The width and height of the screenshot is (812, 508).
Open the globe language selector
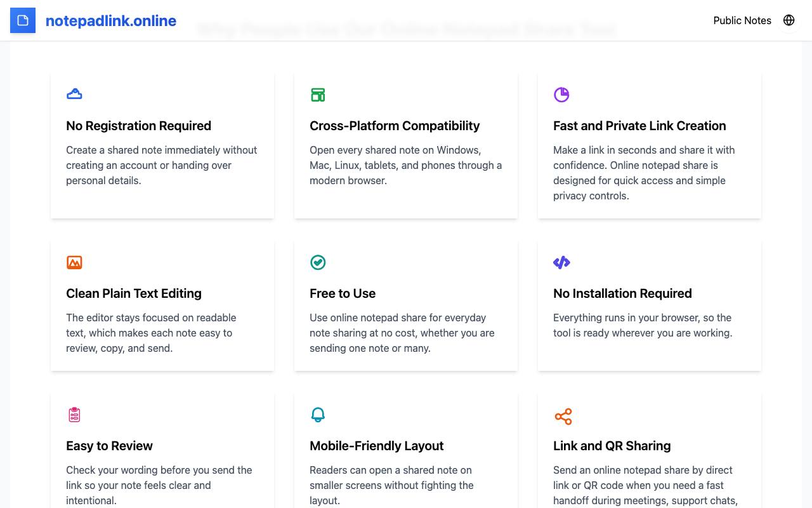(789, 20)
